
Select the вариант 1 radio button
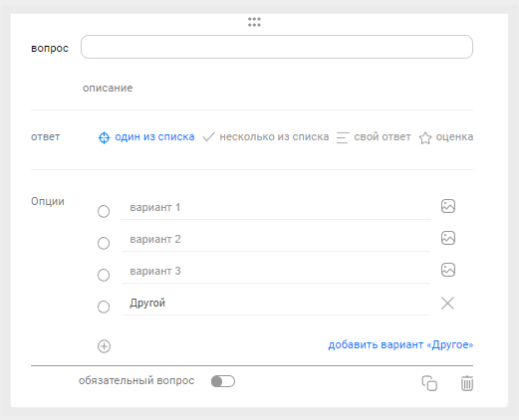104,211
